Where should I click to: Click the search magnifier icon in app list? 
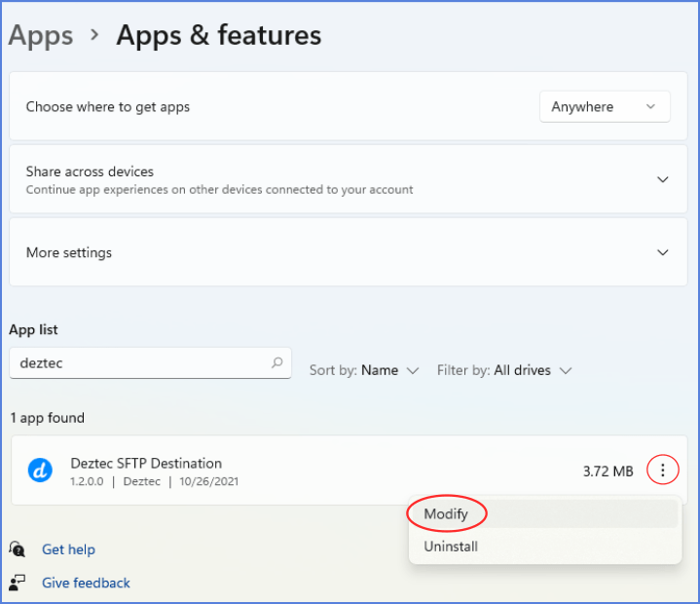[x=277, y=362]
